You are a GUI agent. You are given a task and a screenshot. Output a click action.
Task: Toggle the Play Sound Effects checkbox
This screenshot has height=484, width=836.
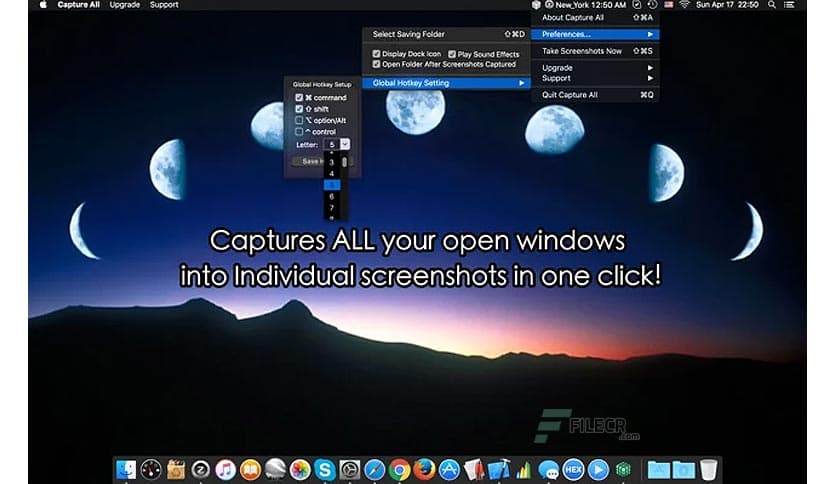453,54
